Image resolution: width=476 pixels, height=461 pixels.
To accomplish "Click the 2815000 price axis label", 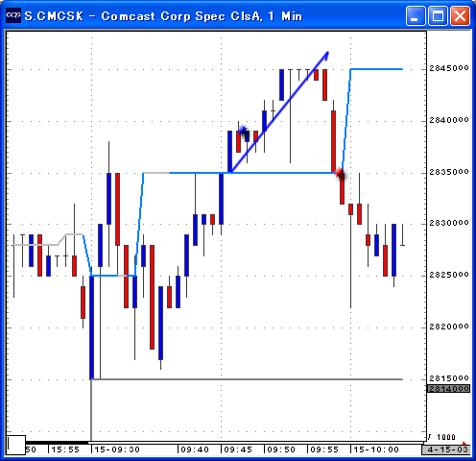I will point(449,378).
